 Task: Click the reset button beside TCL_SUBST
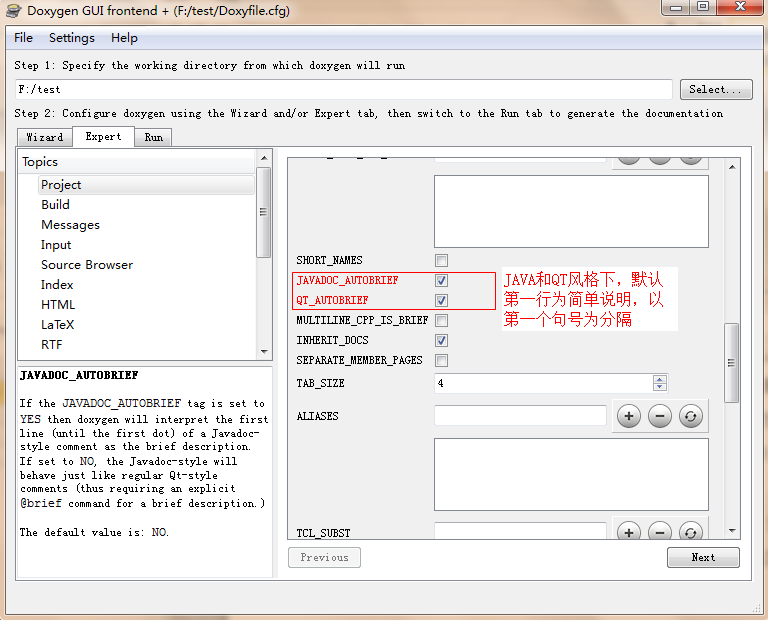[691, 531]
